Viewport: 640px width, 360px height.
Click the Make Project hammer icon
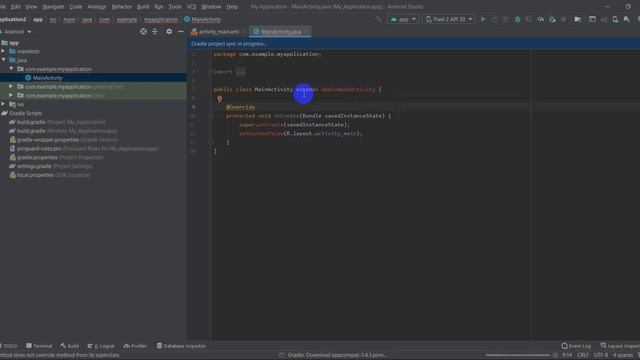378,19
